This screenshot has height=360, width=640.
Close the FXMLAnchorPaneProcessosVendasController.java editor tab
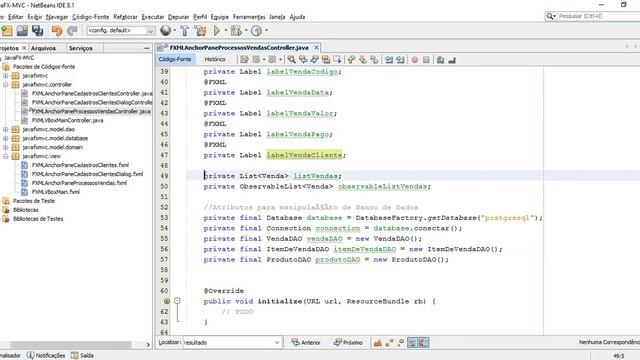pos(316,48)
